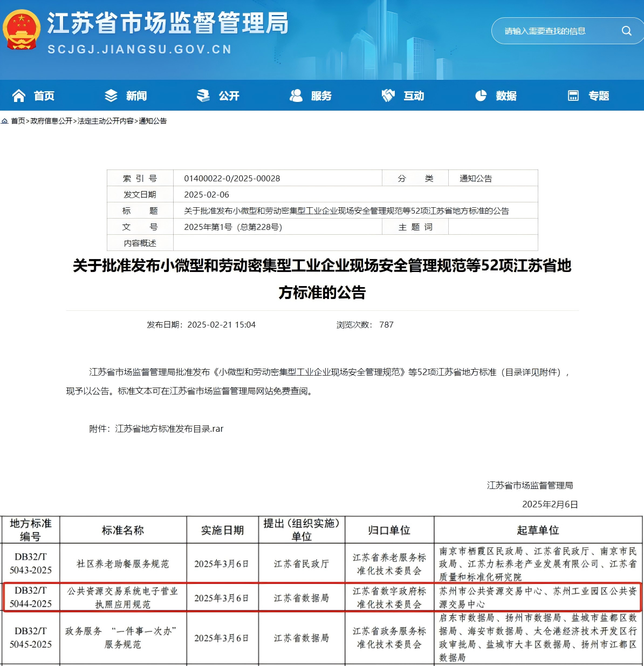Click the 主题词 label cell
Screen dimensions: 644x666
tap(415, 227)
